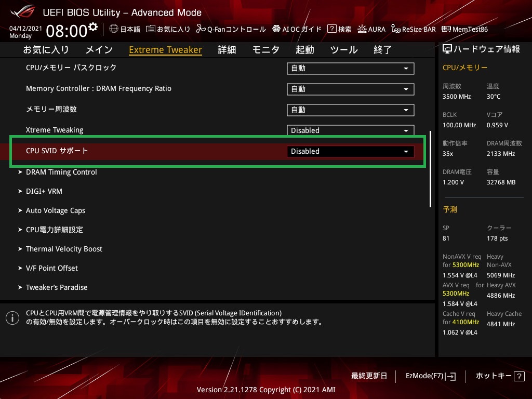Click 2133 MHz DRAM frequency value
The height and width of the screenshot is (399, 532).
[x=501, y=154]
